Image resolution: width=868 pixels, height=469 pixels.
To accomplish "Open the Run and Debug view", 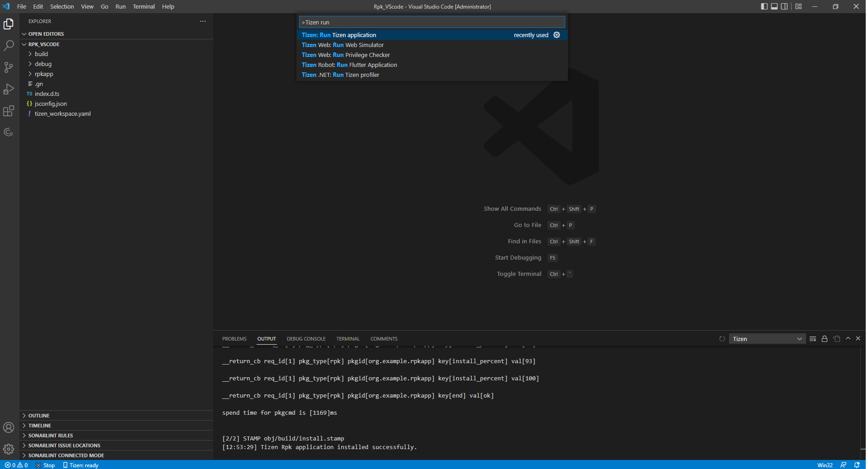I will (9, 89).
